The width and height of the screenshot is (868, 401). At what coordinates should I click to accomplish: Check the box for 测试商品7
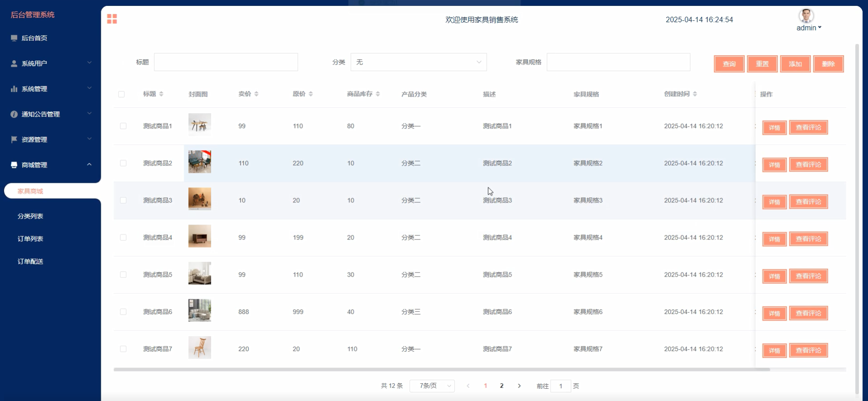point(123,348)
